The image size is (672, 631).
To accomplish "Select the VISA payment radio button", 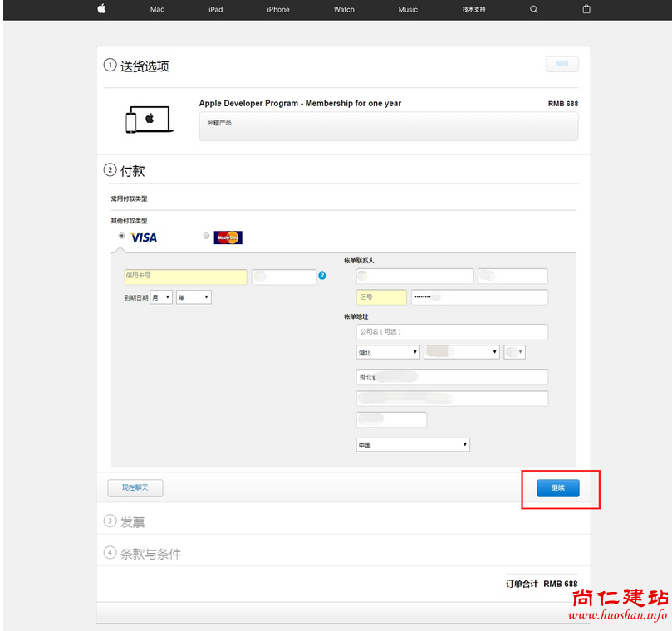I will [122, 237].
